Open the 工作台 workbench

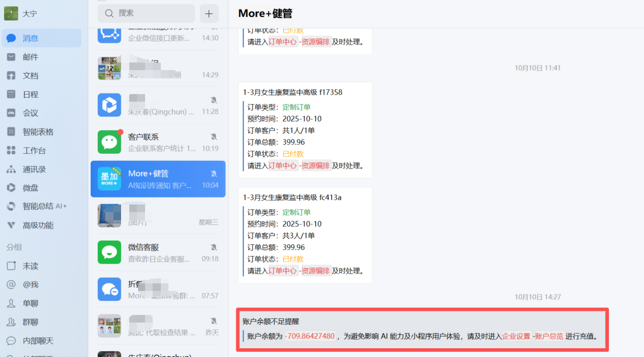tap(34, 150)
